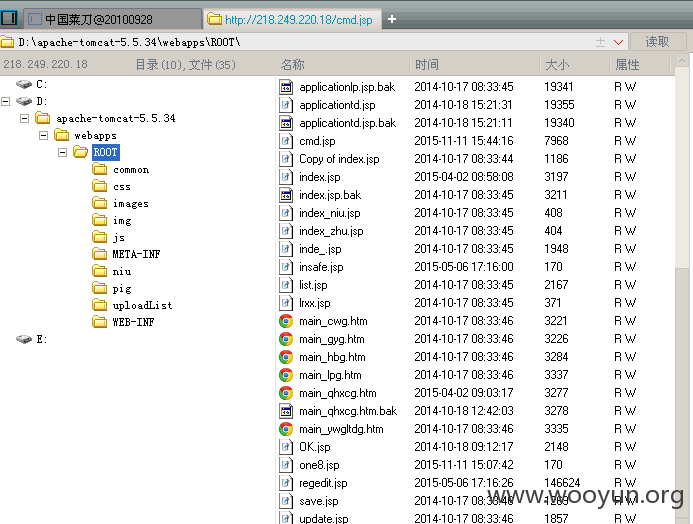Image resolution: width=693 pixels, height=524 pixels.
Task: Select the index.jsp file icon
Action: [x=286, y=177]
